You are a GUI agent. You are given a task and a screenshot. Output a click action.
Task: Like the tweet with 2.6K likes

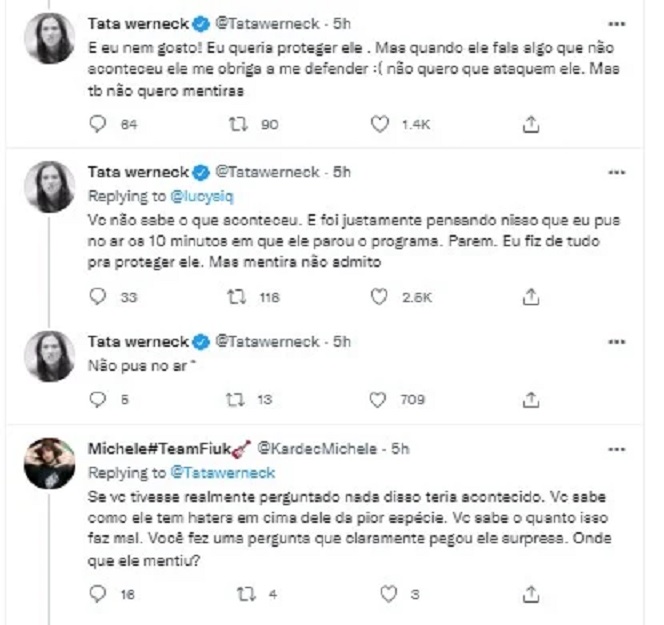(x=380, y=297)
